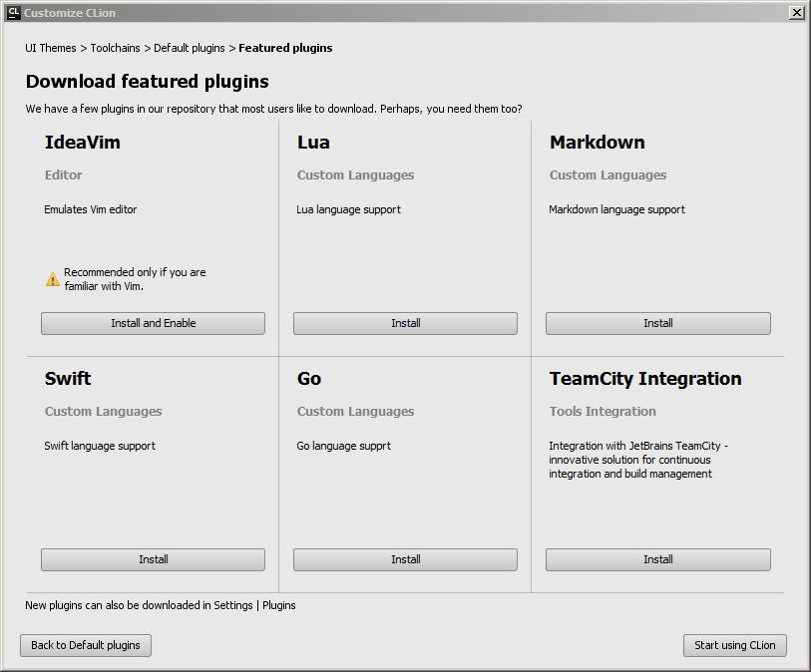Image resolution: width=811 pixels, height=672 pixels.
Task: Install the IdeaVim plugin with Install and Enable
Action: (152, 323)
